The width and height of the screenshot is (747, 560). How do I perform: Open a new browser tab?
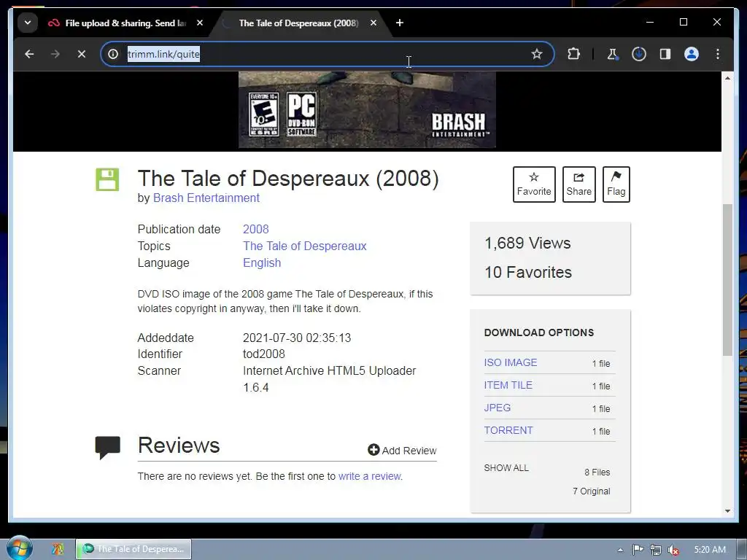(400, 23)
